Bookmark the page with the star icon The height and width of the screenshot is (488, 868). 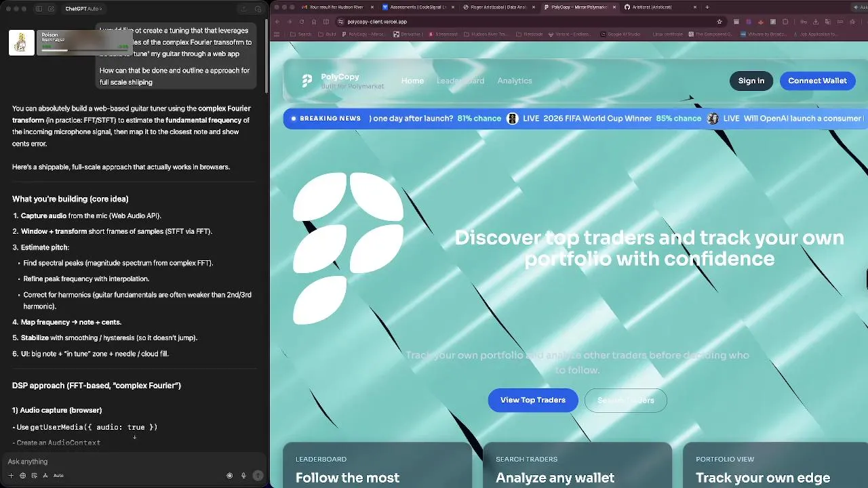click(719, 22)
